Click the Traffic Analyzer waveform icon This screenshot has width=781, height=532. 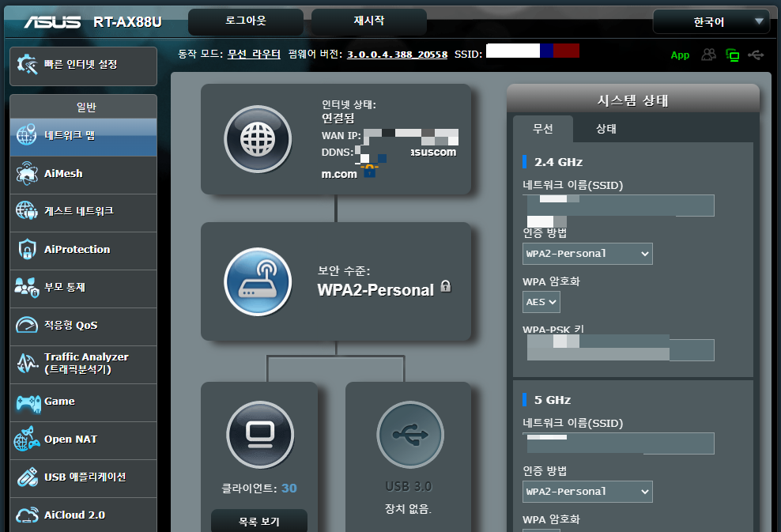[27, 363]
